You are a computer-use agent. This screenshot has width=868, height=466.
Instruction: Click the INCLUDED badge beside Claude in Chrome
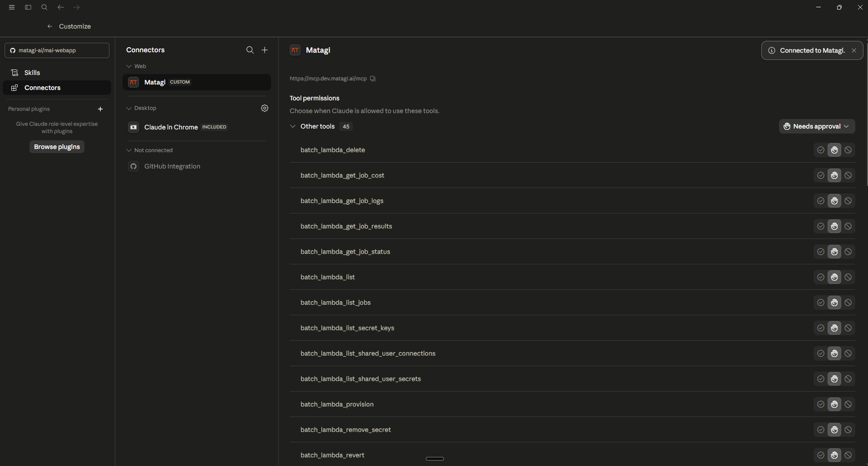[214, 127]
